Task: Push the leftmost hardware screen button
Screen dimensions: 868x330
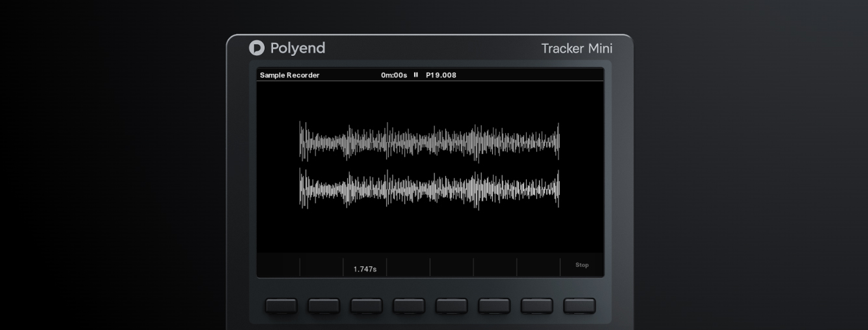Action: tap(281, 305)
